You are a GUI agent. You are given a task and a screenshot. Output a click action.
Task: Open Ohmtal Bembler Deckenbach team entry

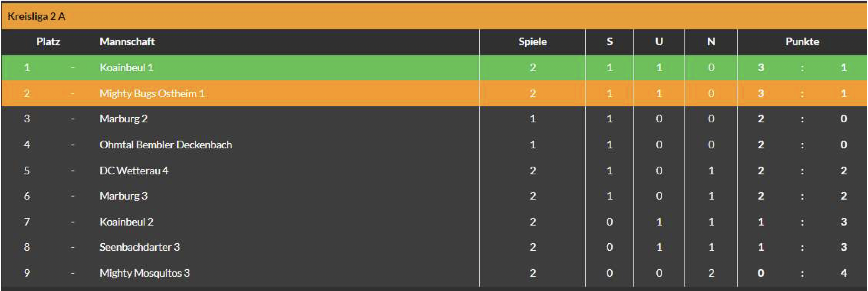pyautogui.click(x=166, y=145)
